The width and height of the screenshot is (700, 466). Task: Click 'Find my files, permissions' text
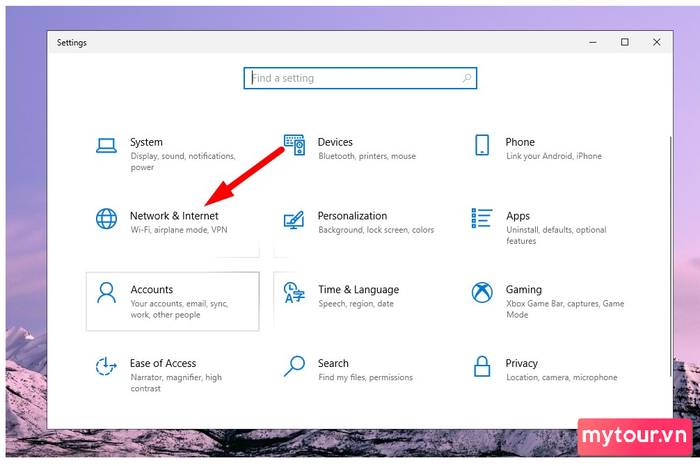pyautogui.click(x=366, y=377)
